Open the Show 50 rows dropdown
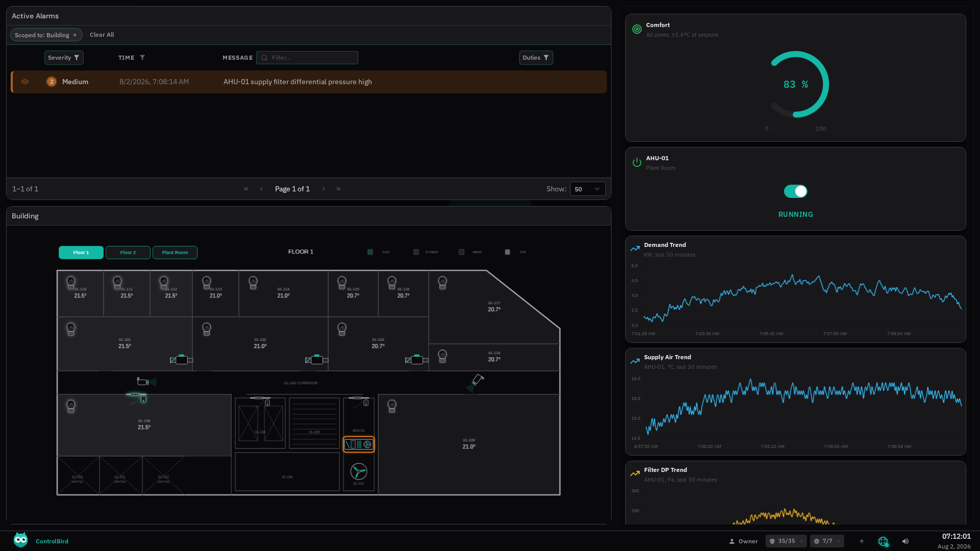Image resolution: width=980 pixels, height=551 pixels. 587,189
